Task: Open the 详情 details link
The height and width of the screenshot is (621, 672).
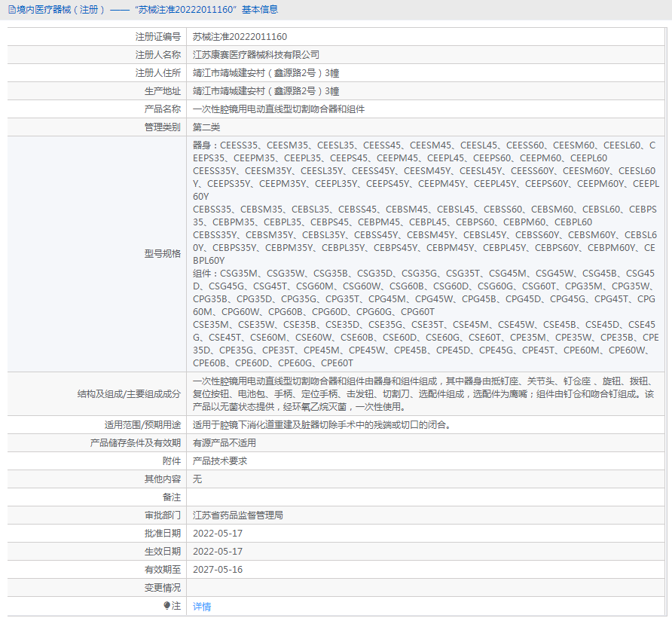Action: tap(202, 606)
